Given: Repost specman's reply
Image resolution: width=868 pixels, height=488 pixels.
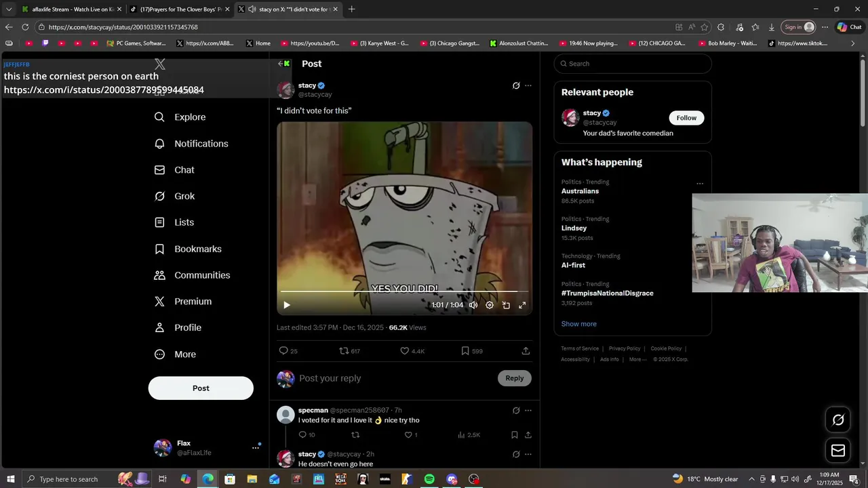Looking at the screenshot, I should click(x=355, y=435).
